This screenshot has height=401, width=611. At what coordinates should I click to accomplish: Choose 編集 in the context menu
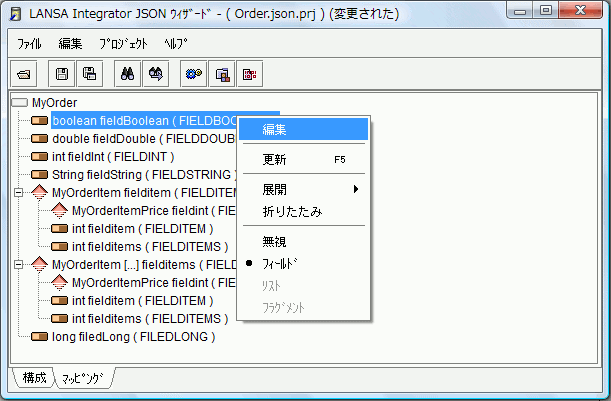click(x=304, y=129)
